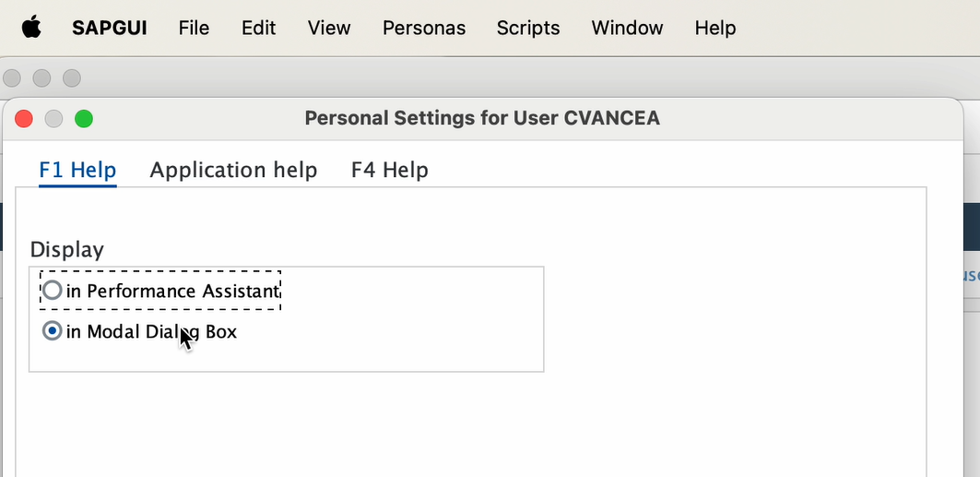Click rightmost gray button of the background window
This screenshot has width=980, height=477.
pos(71,78)
